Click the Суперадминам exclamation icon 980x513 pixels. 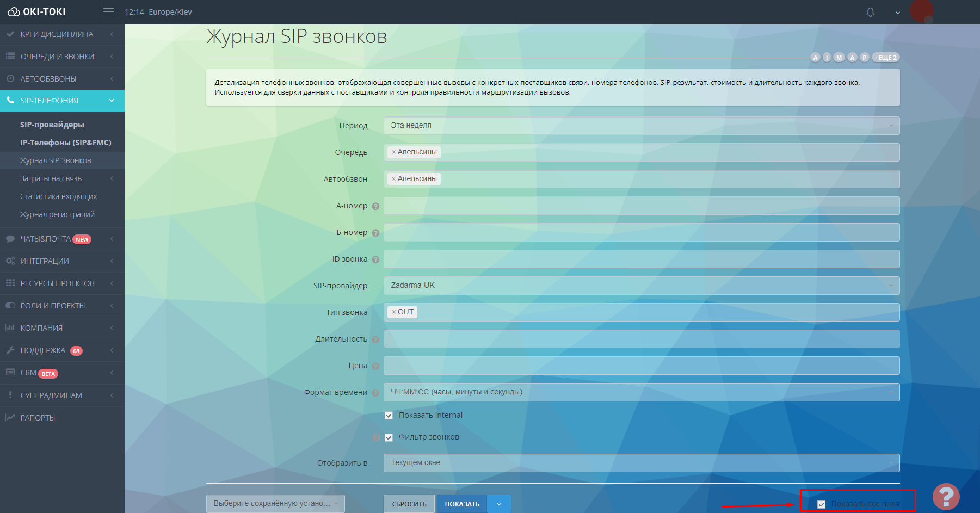click(x=10, y=395)
